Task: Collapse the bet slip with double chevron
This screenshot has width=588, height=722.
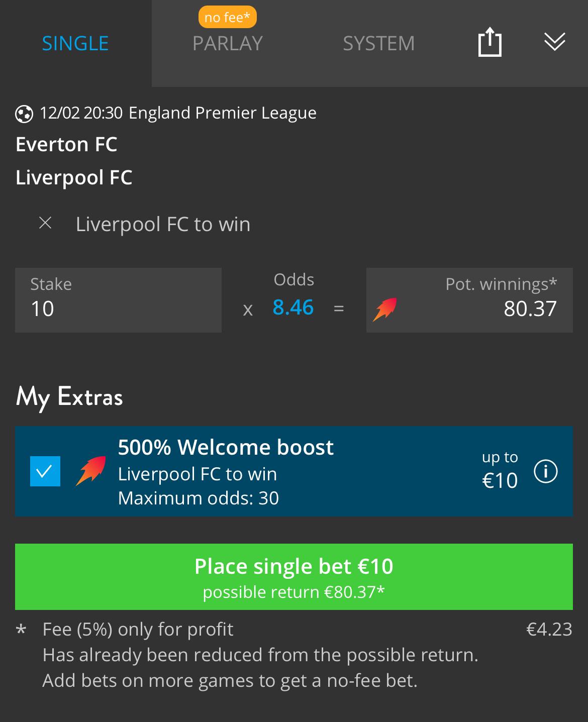Action: click(554, 42)
